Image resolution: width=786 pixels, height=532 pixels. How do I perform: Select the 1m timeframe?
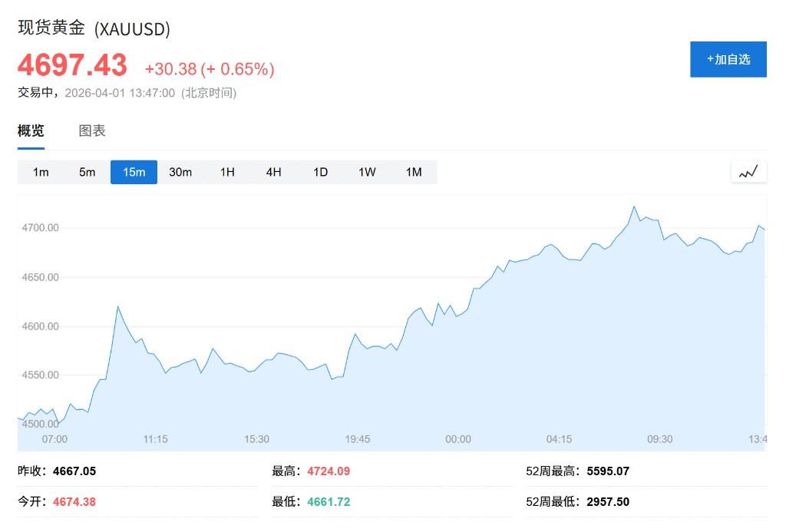[x=41, y=172]
